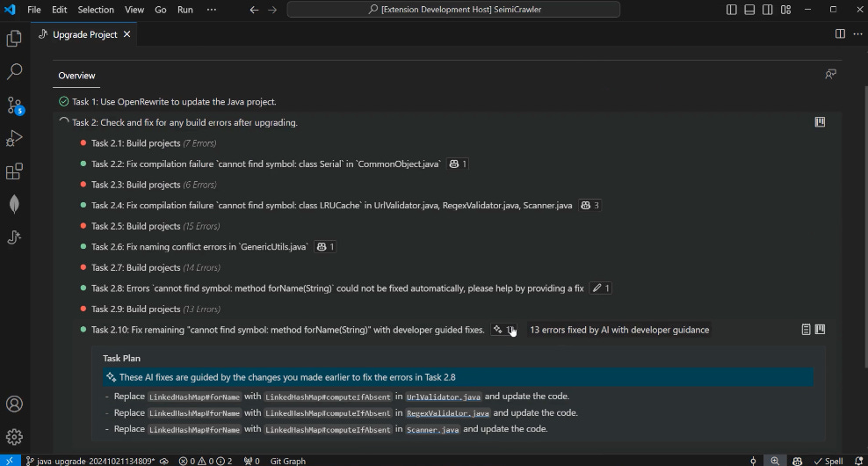Select the Upgrade Project editor tab
The image size is (868, 466).
click(x=84, y=34)
